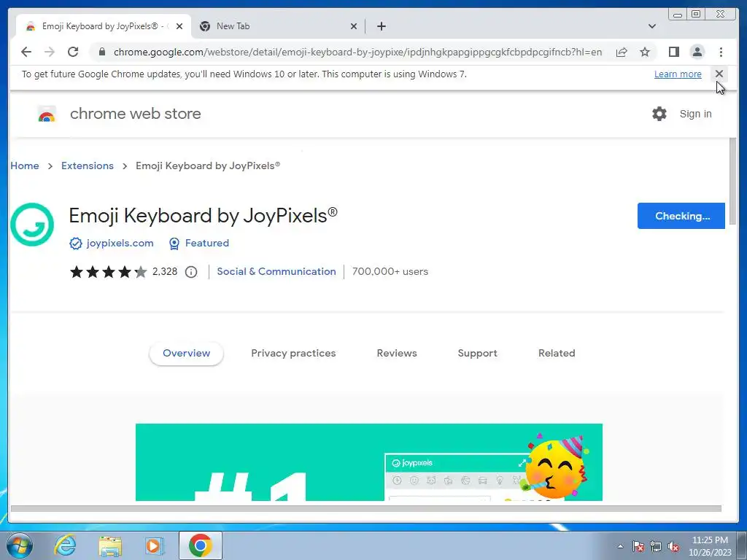This screenshot has width=747, height=560.
Task: Click the vertical page scrollbar
Action: tap(732, 181)
